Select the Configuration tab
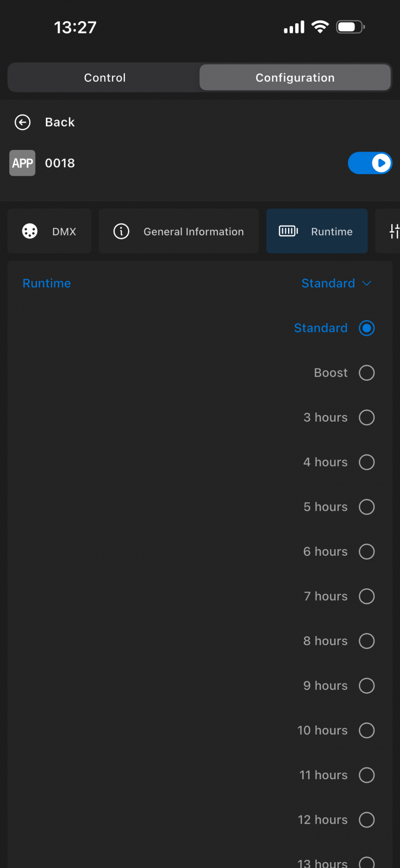This screenshot has height=868, width=400. (x=295, y=78)
